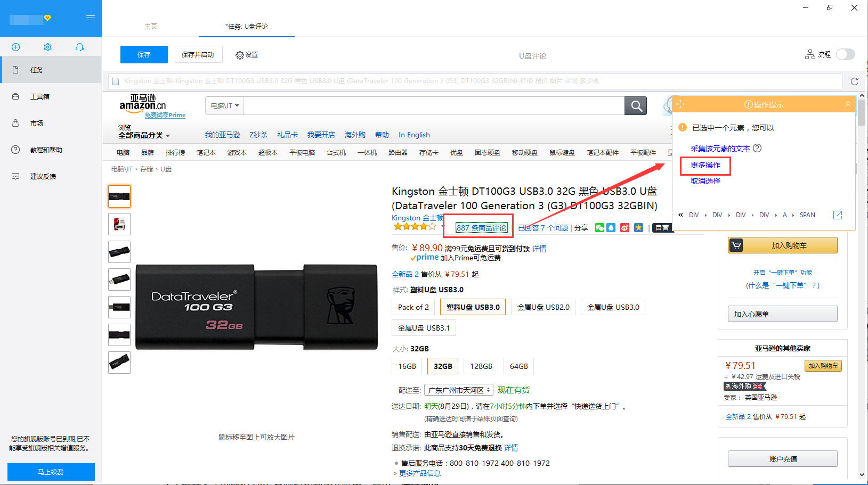Select the last product thumbnail image
The image size is (868, 485).
pyautogui.click(x=119, y=363)
